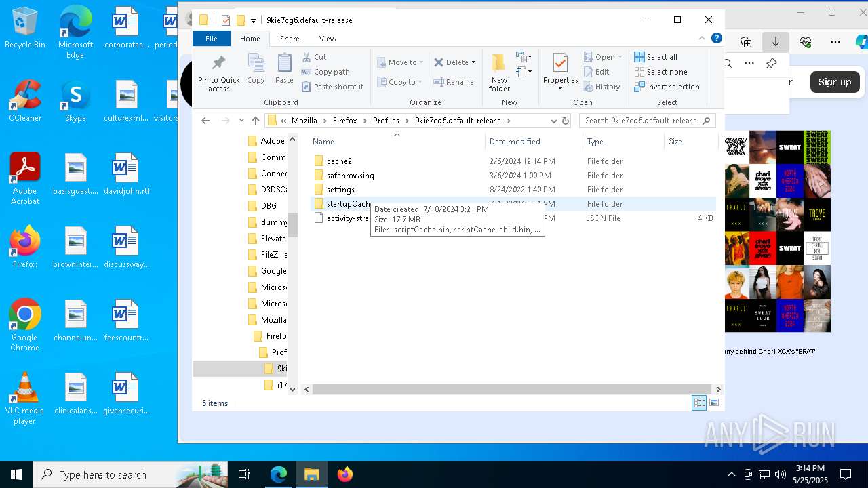Viewport: 868px width, 488px height.
Task: Click Invert selection in ribbon
Action: 667,87
